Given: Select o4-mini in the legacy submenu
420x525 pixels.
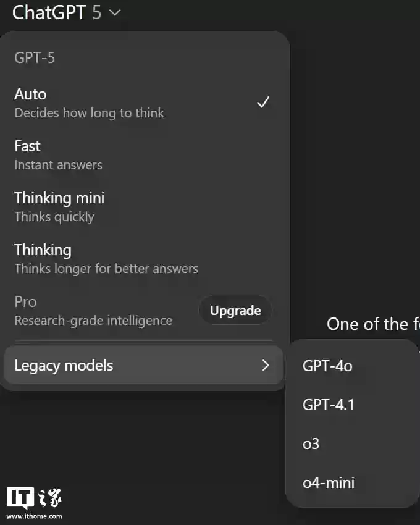Looking at the screenshot, I should click(x=328, y=482).
